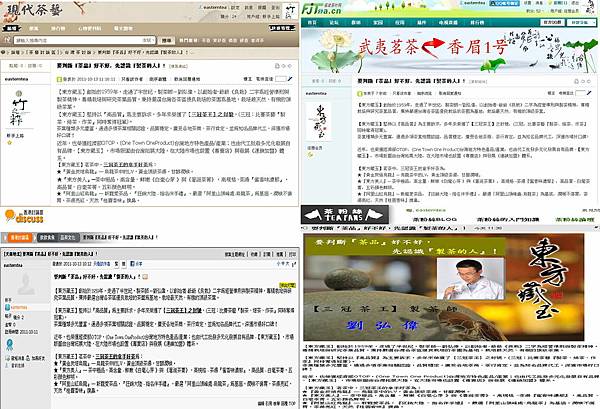The width and height of the screenshot is (600, 409).
Task: Open the 現代茶藝 site logo in top-left forum
Action: coord(33,11)
